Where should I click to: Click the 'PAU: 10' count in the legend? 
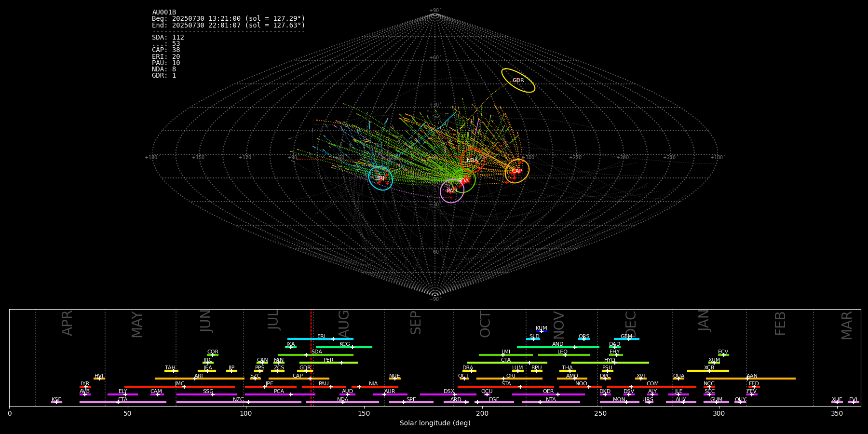point(166,63)
